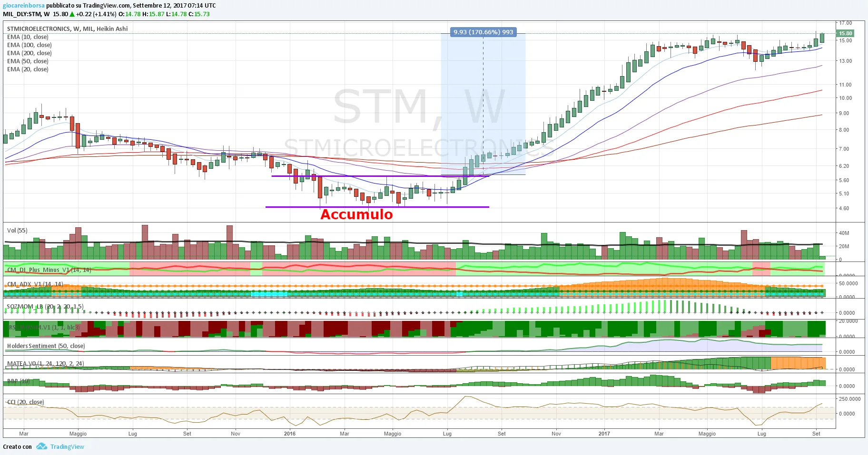
Task: Click the 9.93 (170.66%) 993 measure label
Action: tap(483, 32)
